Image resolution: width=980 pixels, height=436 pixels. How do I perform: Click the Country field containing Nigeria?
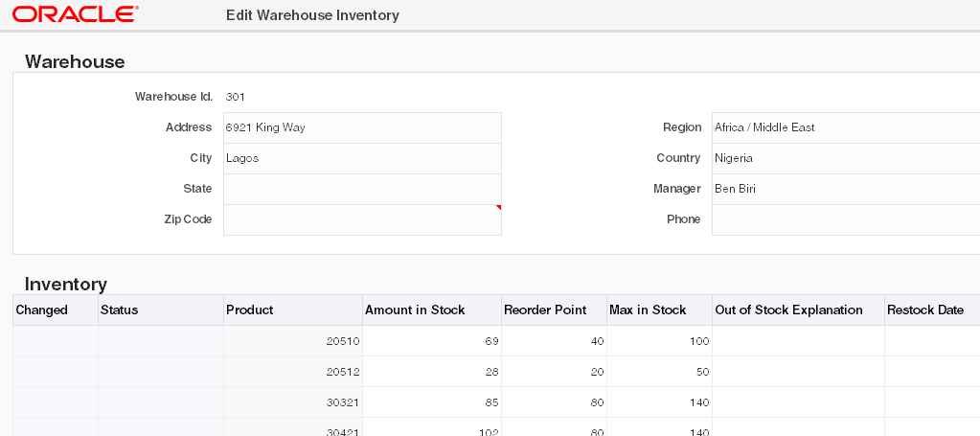846,158
